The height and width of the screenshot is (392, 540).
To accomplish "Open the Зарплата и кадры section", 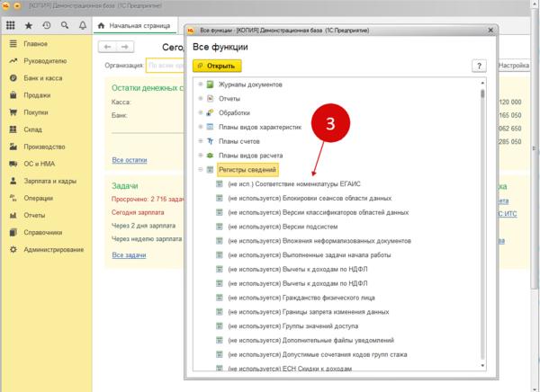I will pos(51,181).
